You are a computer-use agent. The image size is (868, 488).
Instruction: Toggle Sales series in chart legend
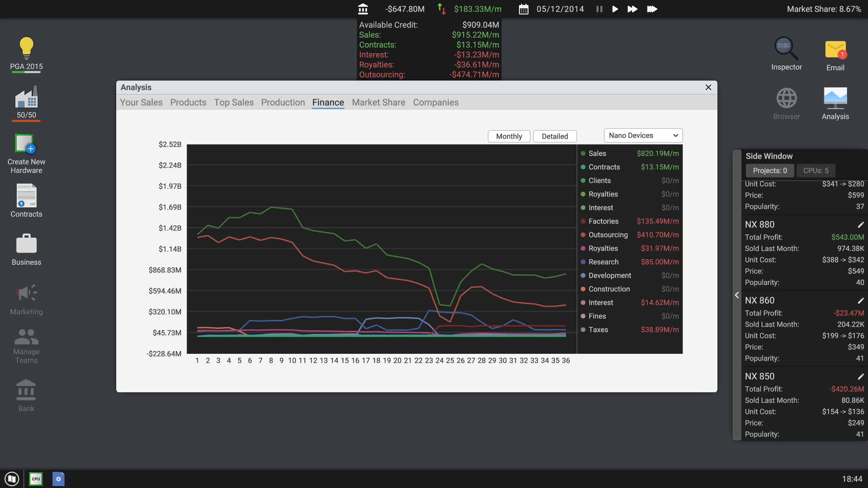[x=597, y=154]
